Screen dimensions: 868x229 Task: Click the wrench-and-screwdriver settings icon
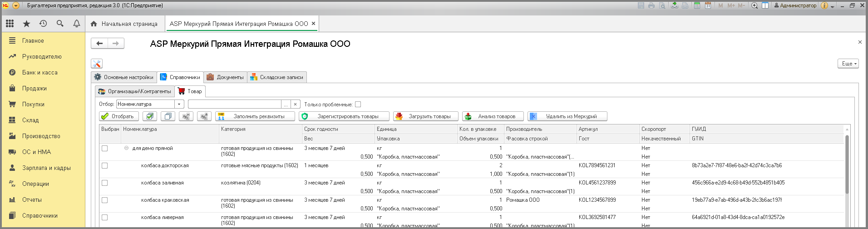[97, 64]
